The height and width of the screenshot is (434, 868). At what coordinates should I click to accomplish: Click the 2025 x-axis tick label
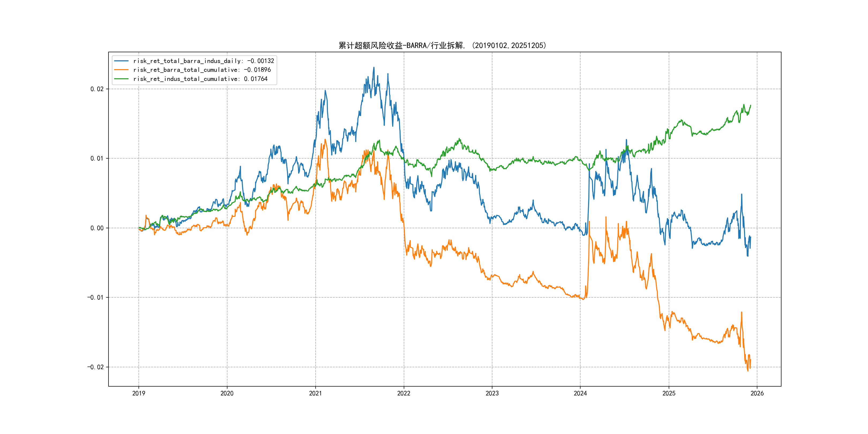coord(669,393)
